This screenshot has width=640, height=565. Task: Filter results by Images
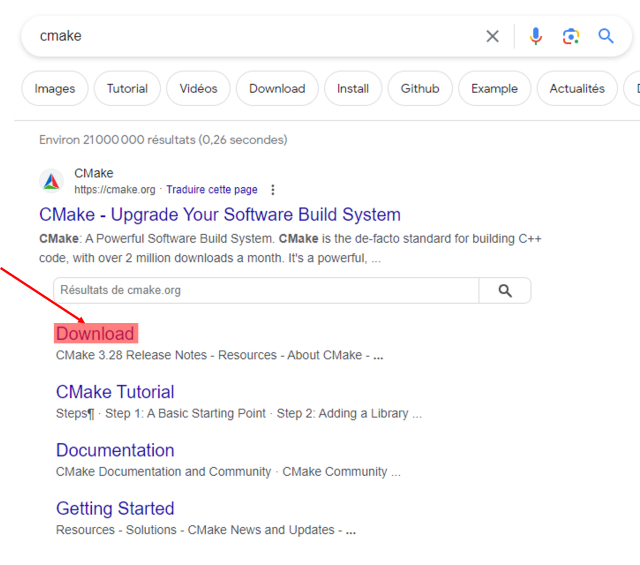tap(55, 89)
